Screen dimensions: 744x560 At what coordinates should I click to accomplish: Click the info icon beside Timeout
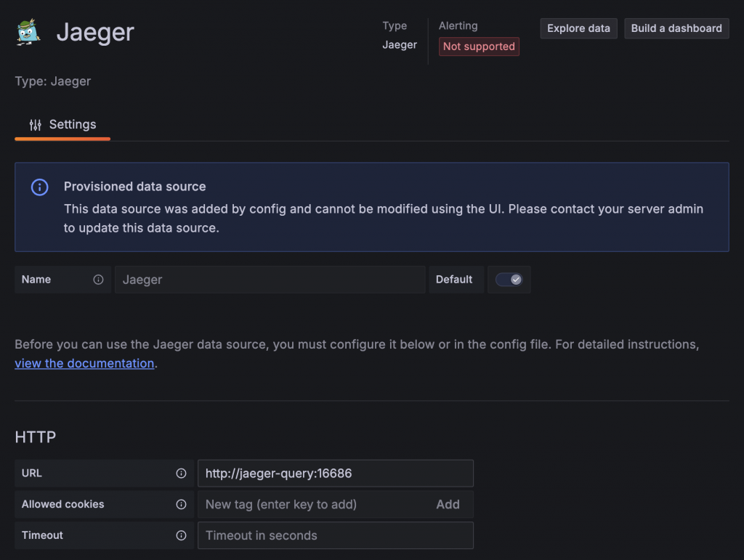click(181, 535)
